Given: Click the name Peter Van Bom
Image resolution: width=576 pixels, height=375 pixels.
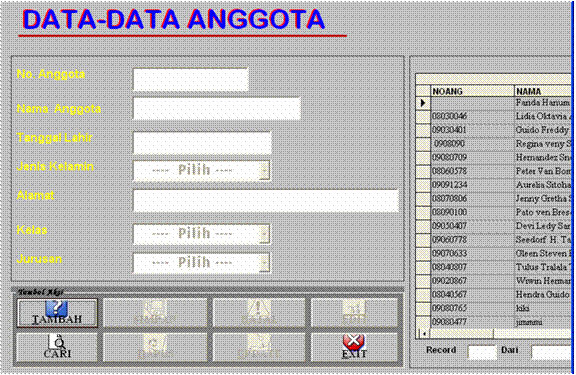Looking at the screenshot, I should tap(543, 171).
